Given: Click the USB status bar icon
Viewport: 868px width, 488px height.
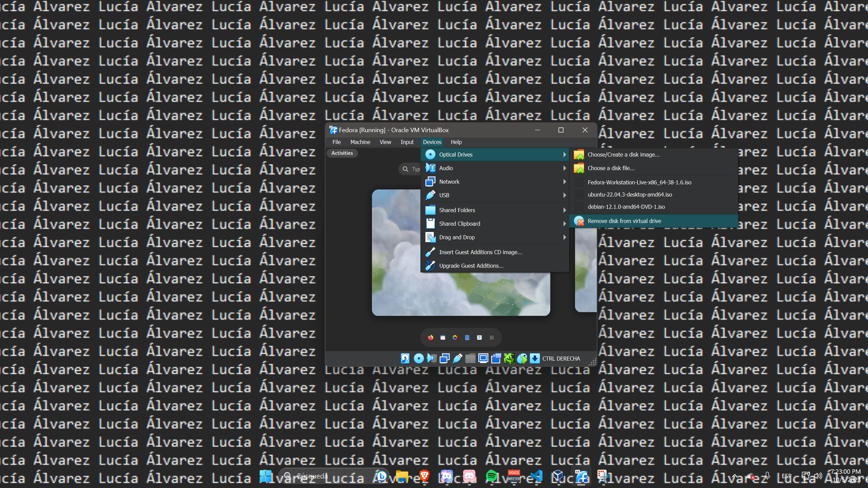Looking at the screenshot, I should [457, 358].
